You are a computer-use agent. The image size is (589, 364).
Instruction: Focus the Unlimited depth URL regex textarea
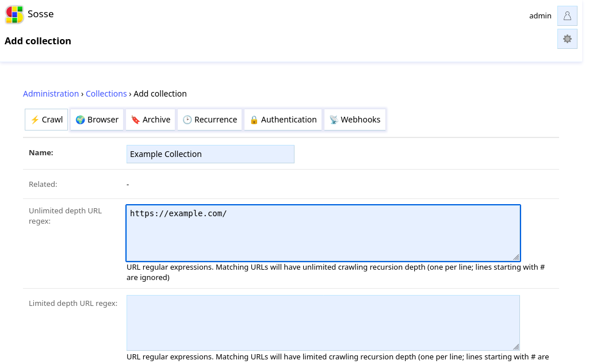(323, 233)
